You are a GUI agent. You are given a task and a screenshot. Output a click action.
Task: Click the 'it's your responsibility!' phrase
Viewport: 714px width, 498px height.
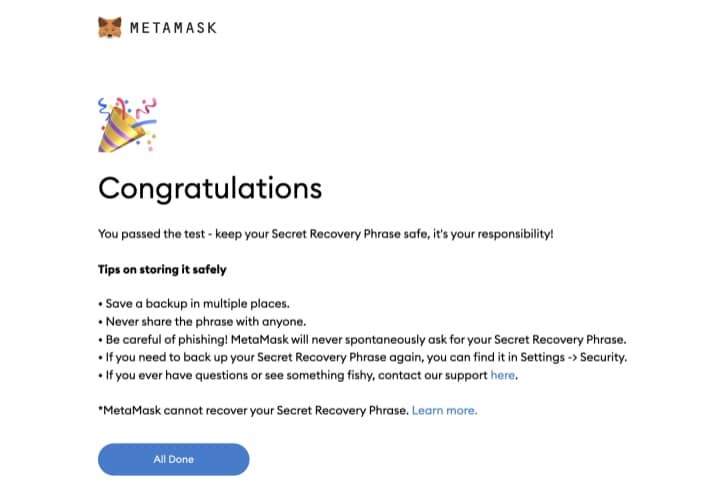click(493, 234)
